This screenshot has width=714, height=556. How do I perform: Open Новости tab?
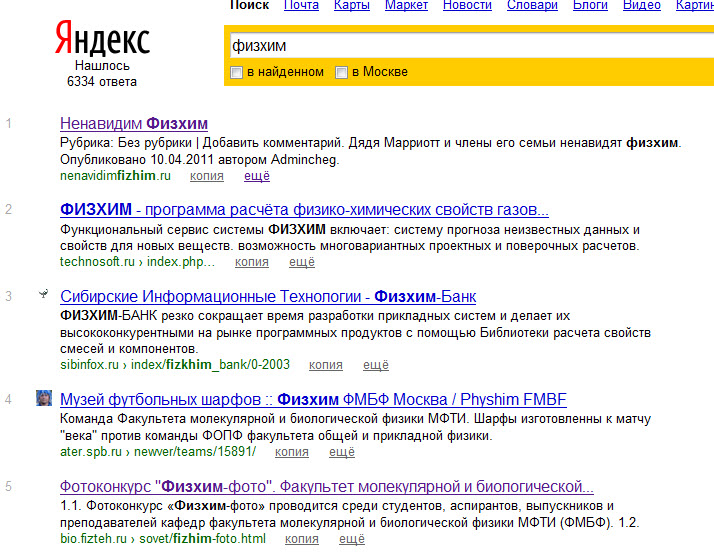(467, 5)
